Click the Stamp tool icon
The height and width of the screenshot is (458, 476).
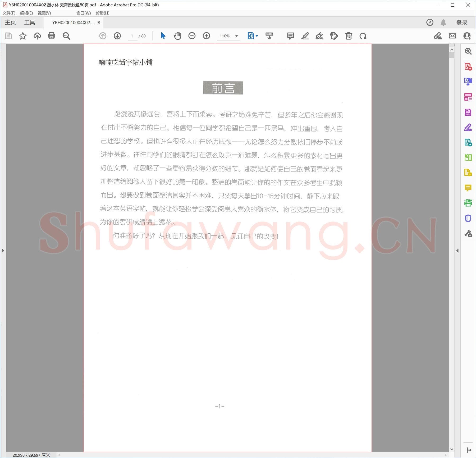pos(334,36)
